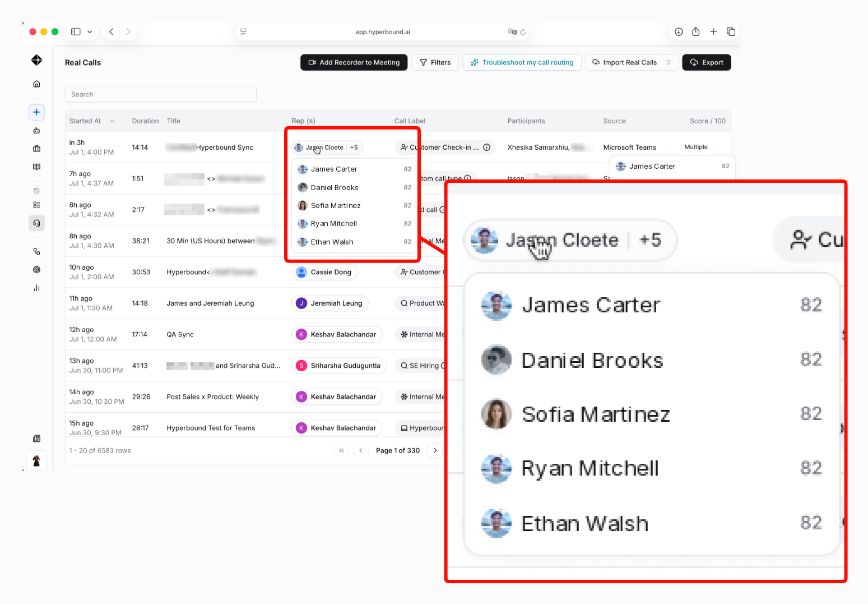The width and height of the screenshot is (868, 604).
Task: Click the browser share icon
Action: 696,31
